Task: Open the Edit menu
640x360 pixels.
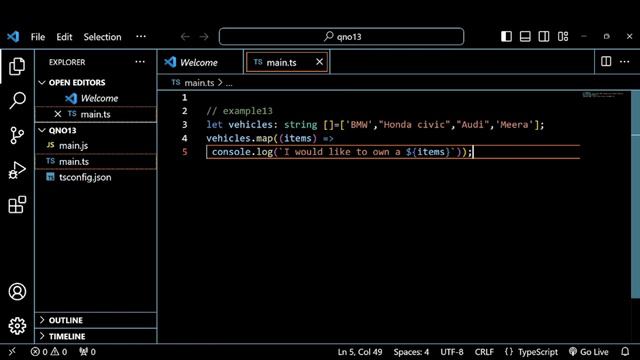Action: pos(64,37)
